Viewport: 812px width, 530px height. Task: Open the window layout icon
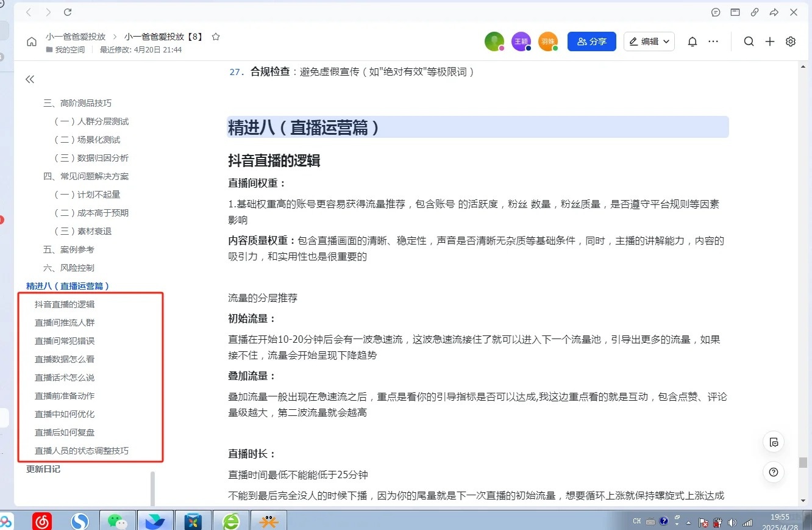point(735,12)
